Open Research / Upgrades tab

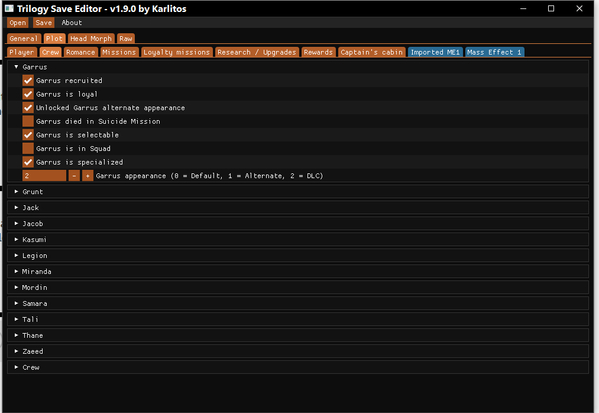point(257,52)
